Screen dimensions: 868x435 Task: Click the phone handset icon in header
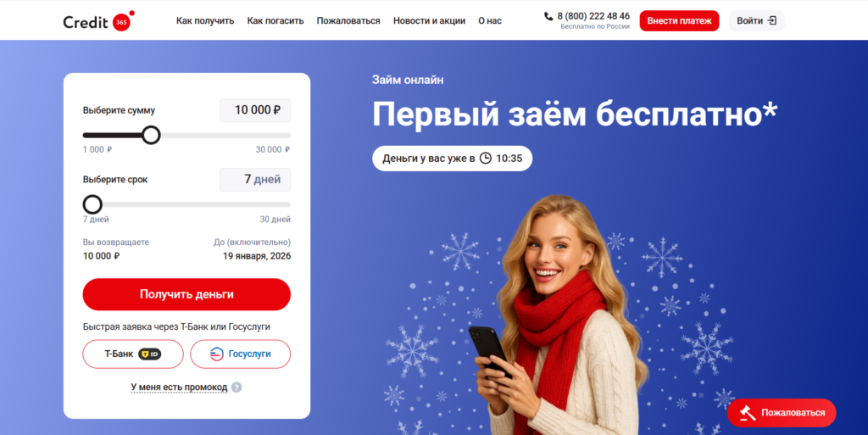point(548,17)
